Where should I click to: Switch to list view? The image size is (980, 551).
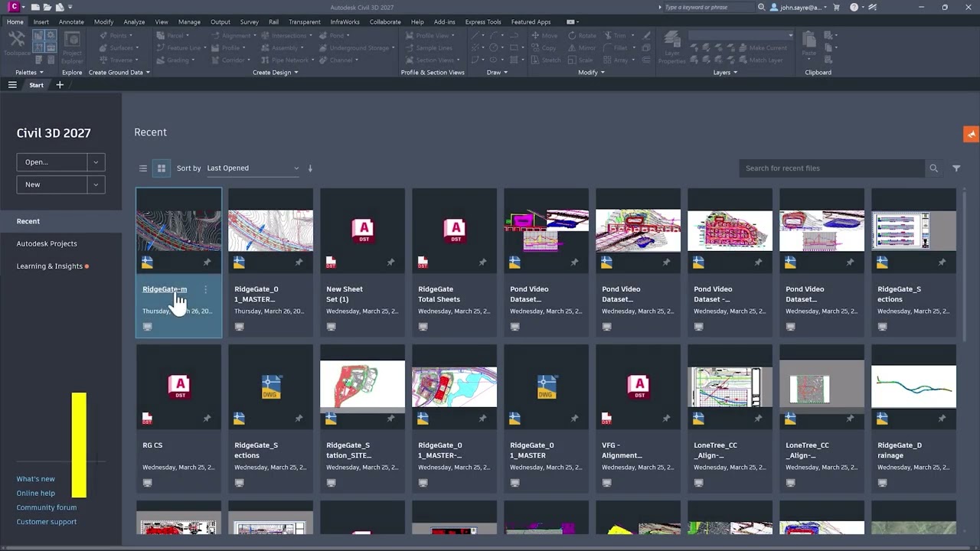142,168
